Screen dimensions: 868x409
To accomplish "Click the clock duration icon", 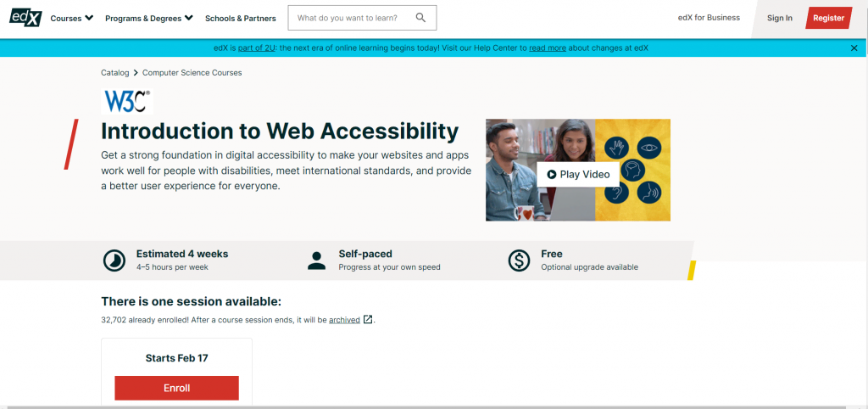I will [x=114, y=261].
